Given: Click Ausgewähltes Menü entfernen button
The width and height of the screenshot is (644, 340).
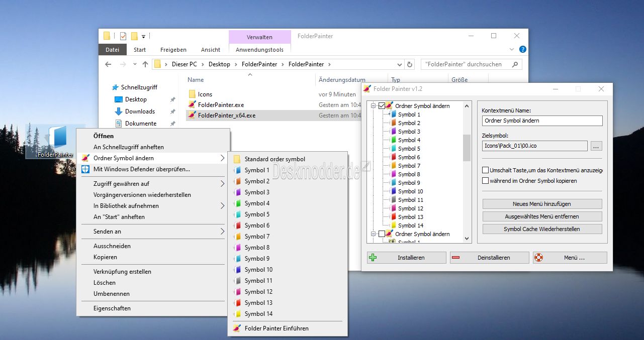Looking at the screenshot, I should [x=542, y=216].
